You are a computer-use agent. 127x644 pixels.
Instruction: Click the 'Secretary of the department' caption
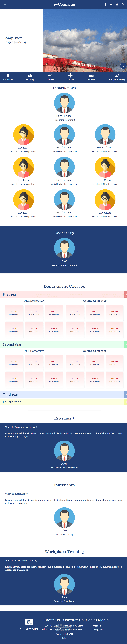[x=64, y=265]
